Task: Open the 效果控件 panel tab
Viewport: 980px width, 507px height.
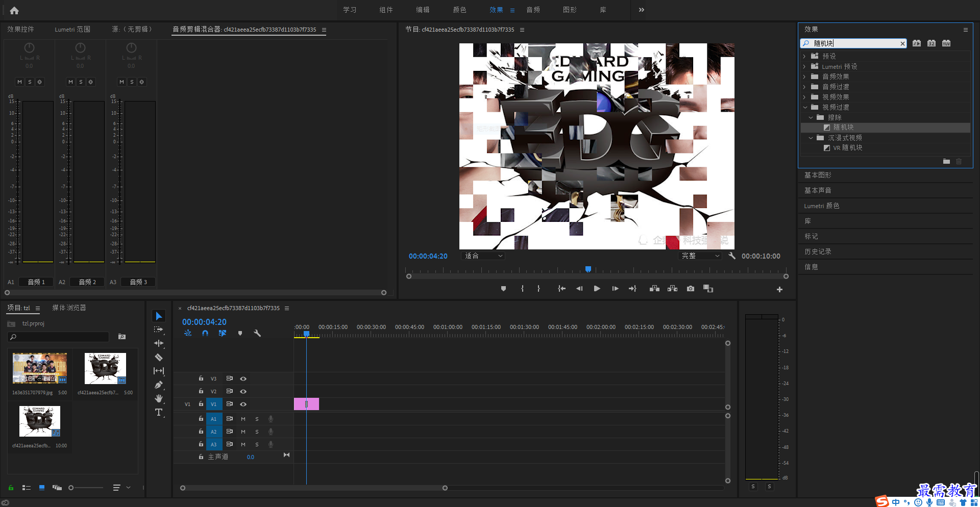Action: (x=20, y=30)
